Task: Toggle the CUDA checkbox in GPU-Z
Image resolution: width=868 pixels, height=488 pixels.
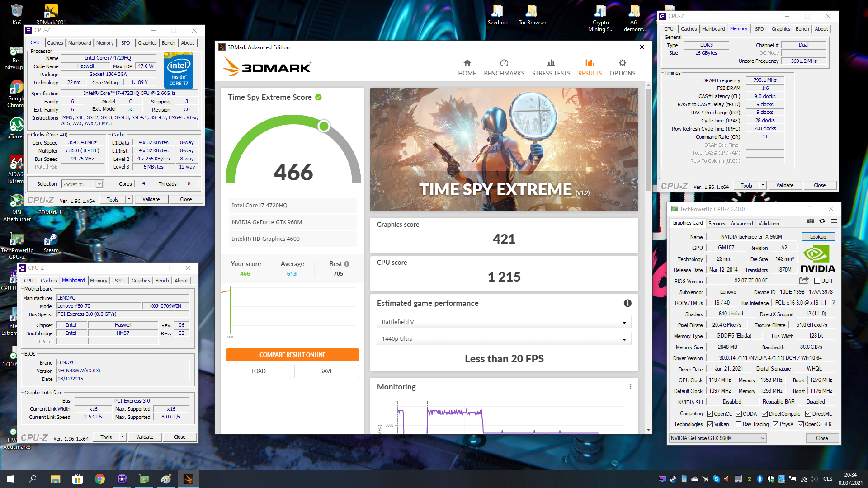Action: click(739, 414)
